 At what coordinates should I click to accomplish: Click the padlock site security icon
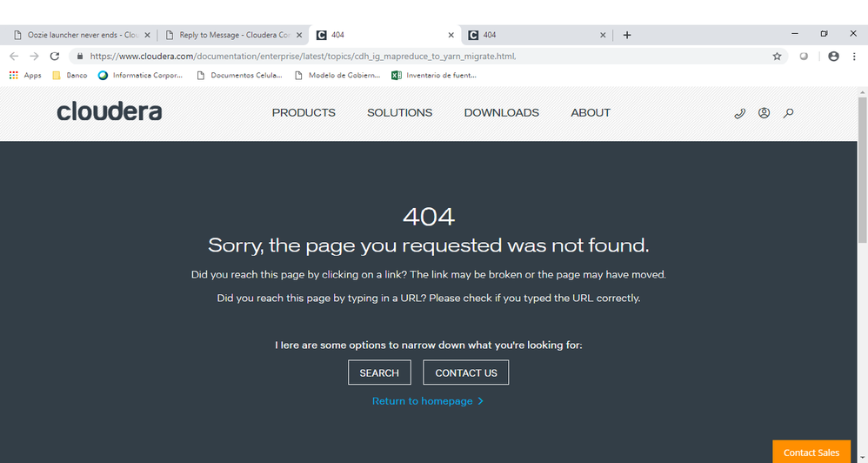80,56
